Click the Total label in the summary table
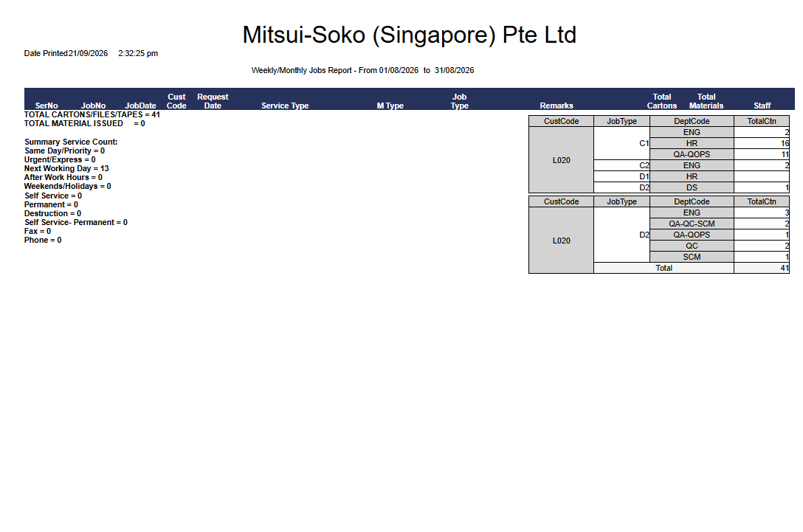 point(664,269)
